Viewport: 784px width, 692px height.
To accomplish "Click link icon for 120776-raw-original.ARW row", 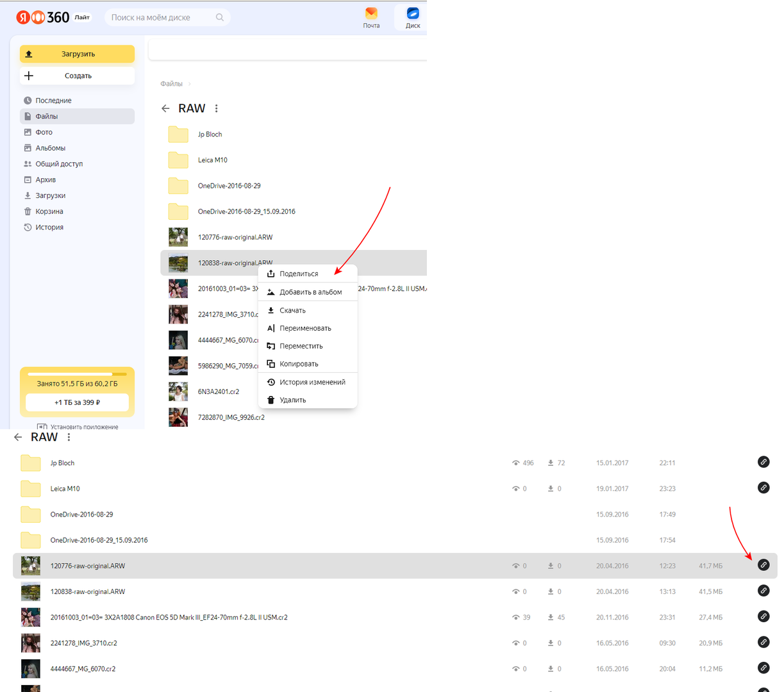I will tap(763, 565).
